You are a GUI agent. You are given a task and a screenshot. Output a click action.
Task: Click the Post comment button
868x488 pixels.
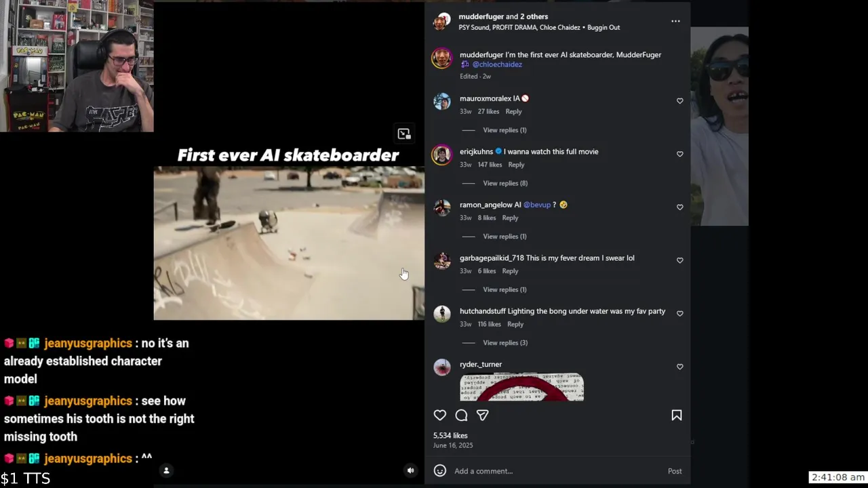coord(674,471)
